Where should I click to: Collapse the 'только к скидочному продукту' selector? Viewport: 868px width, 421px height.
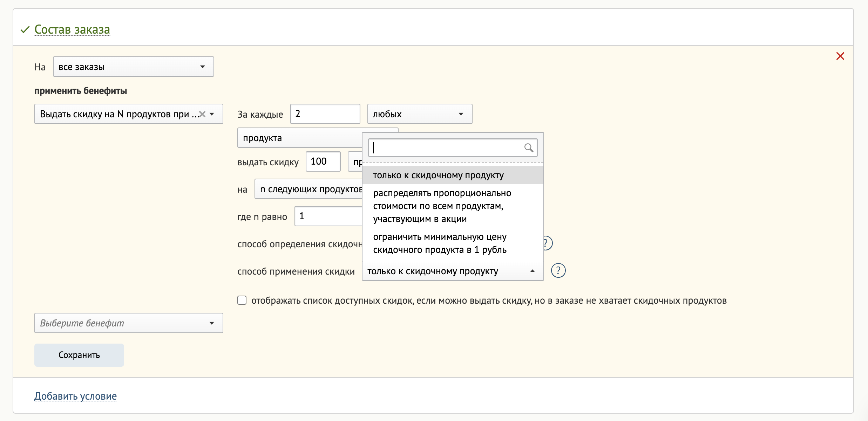coord(453,271)
